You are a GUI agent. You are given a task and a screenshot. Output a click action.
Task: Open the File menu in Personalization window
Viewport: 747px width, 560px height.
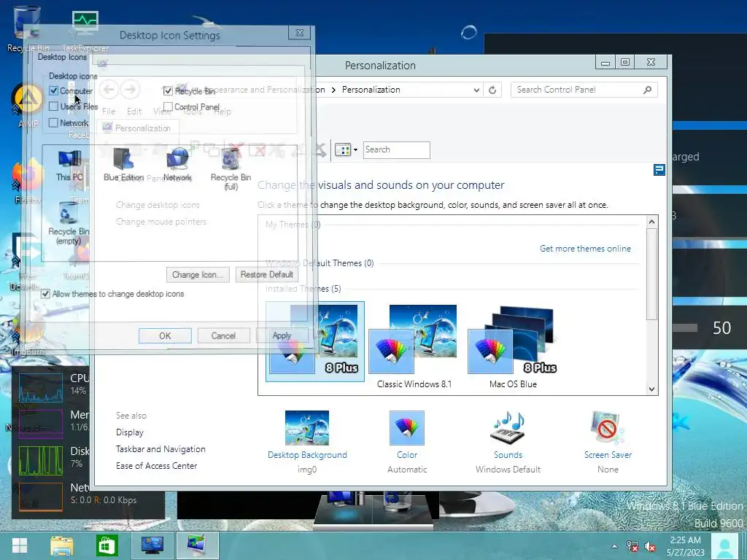coord(109,112)
